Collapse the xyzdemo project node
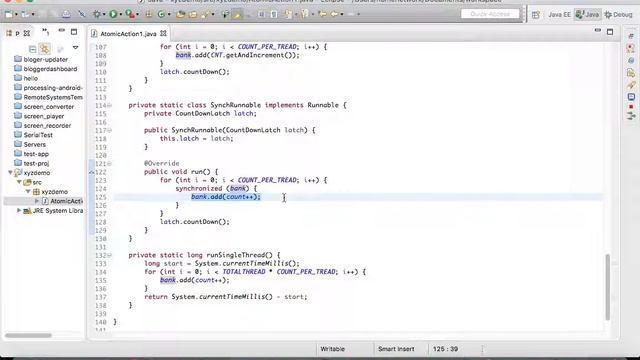The height and width of the screenshot is (360, 640). pos(10,173)
